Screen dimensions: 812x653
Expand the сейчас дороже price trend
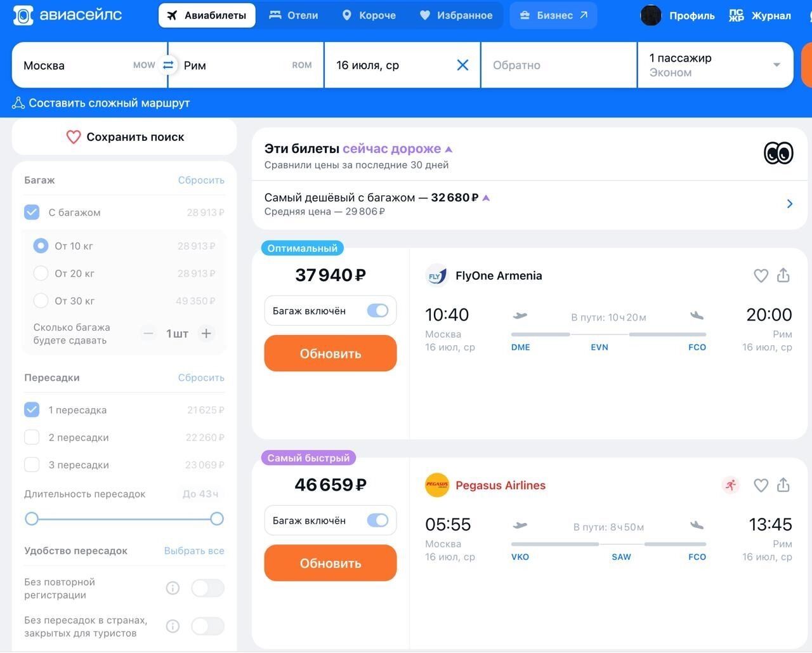pyautogui.click(x=397, y=148)
